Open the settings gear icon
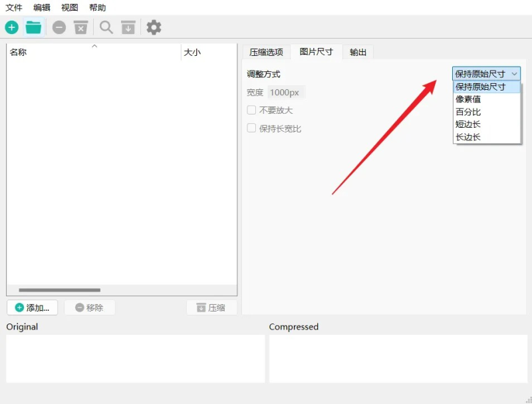The height and width of the screenshot is (404, 532). (x=153, y=27)
